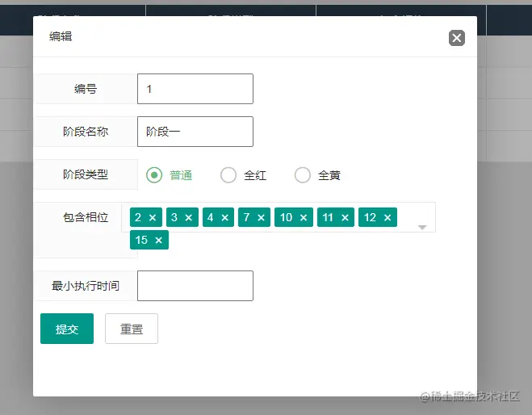Expand the 包含相位 dropdown arrow
The width and height of the screenshot is (532, 415).
pyautogui.click(x=422, y=228)
